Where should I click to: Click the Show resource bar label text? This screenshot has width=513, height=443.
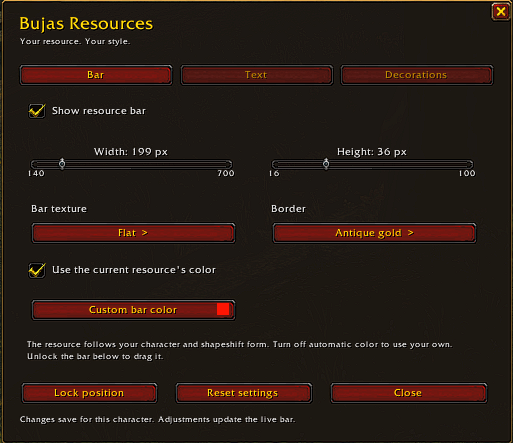tap(99, 111)
